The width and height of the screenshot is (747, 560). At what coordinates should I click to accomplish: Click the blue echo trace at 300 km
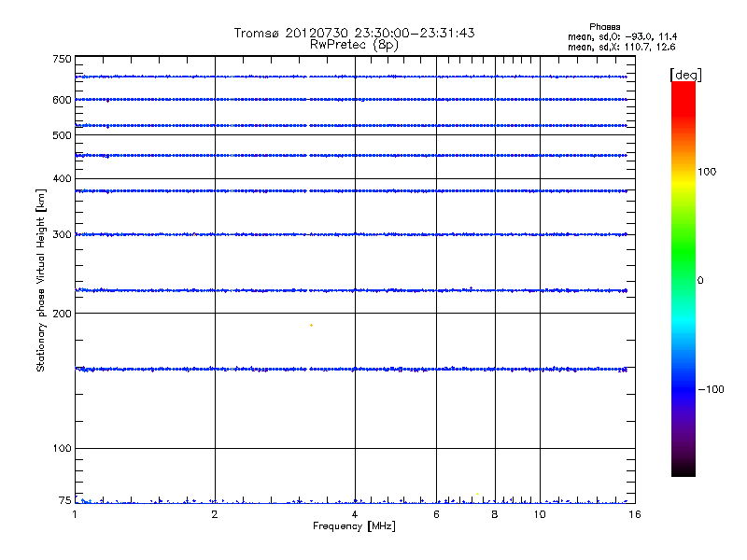[352, 234]
